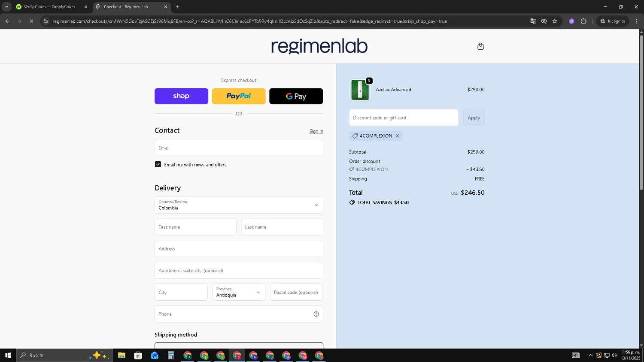The image size is (644, 362).
Task: Click the regimenlab logo
Action: click(319, 46)
